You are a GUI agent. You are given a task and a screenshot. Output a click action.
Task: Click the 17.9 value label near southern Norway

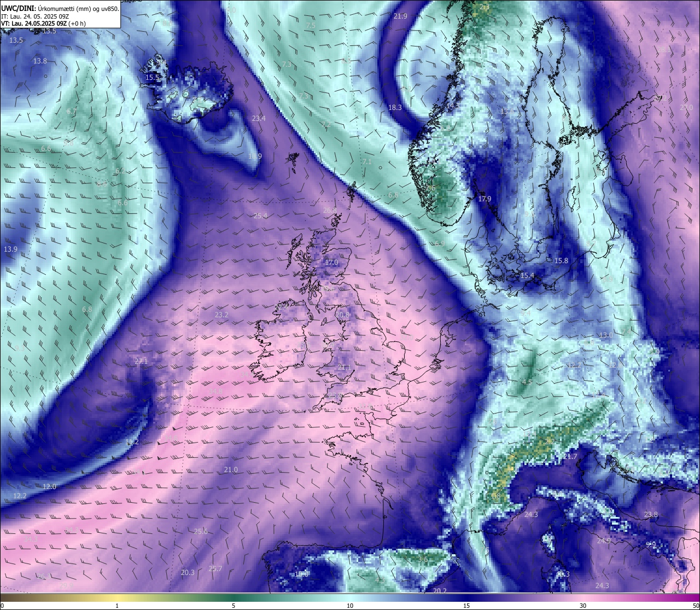pos(485,199)
